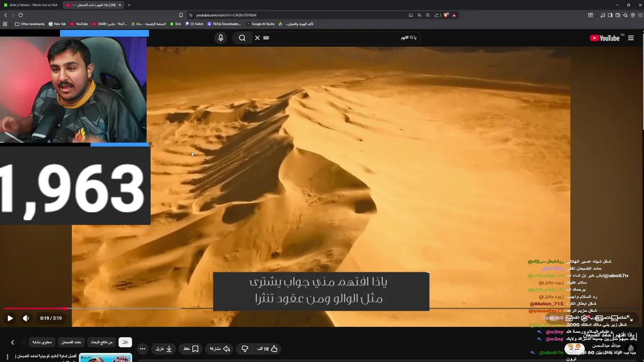
Task: Open TikTok Downloader bookmark
Action: pos(224,24)
